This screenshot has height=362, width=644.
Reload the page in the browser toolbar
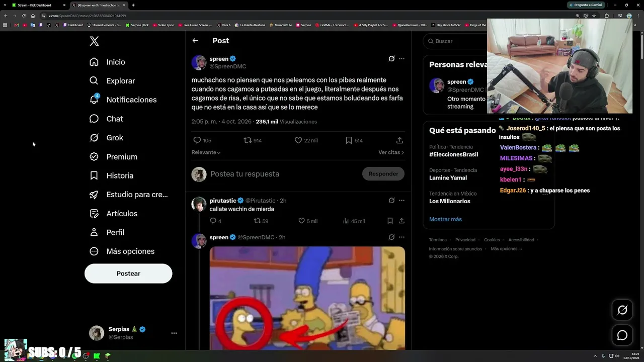(24, 16)
